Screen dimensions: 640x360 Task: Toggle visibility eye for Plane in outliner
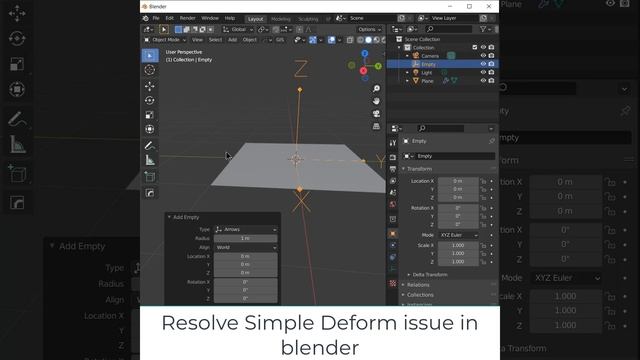[x=483, y=81]
